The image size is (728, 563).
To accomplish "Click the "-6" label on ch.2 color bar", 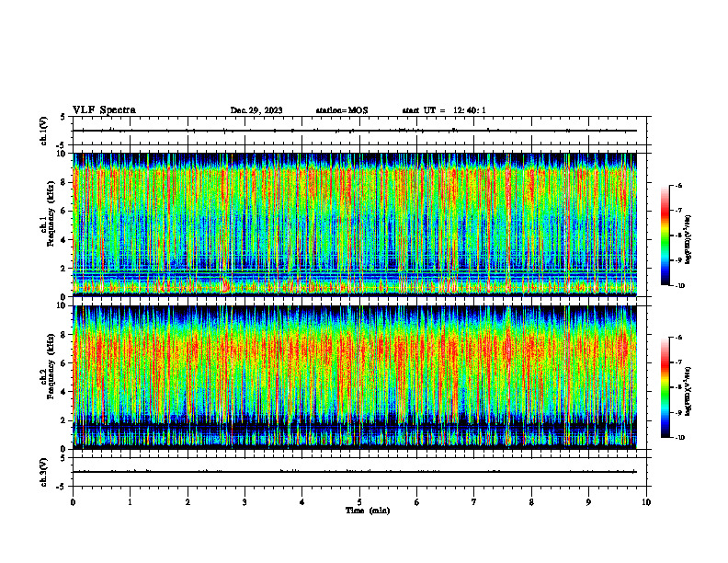I will point(678,338).
